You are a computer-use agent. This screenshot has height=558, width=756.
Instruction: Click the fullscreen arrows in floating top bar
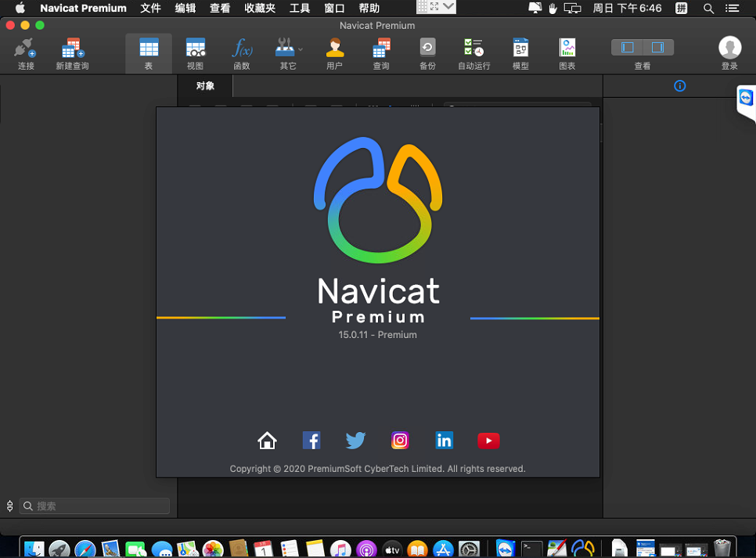(434, 6)
